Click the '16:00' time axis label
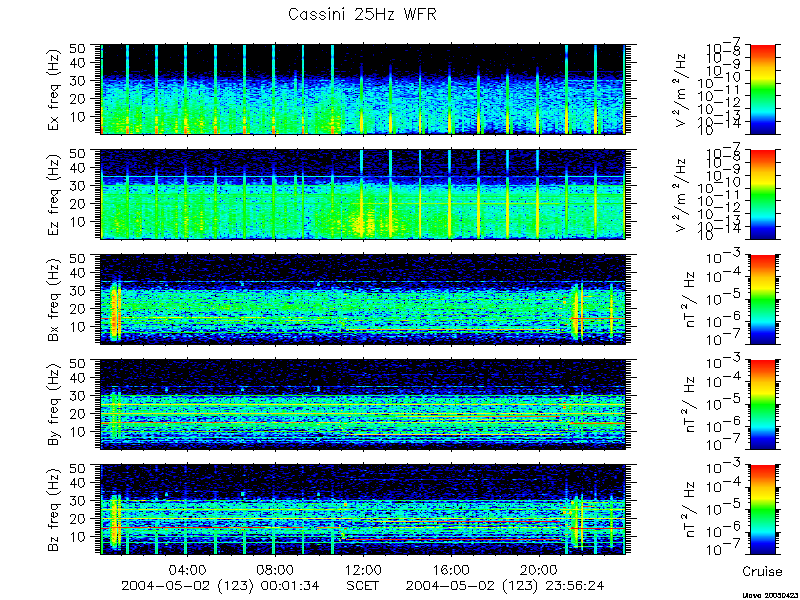Viewport: 800px width, 600px height. pyautogui.click(x=451, y=569)
